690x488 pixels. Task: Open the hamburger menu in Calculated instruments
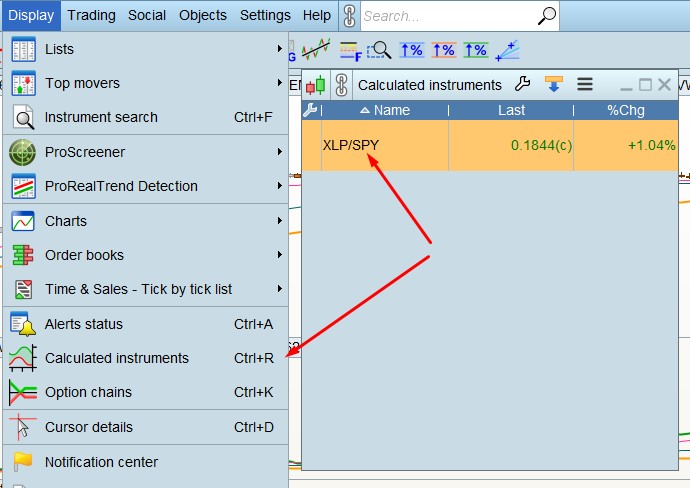(585, 84)
